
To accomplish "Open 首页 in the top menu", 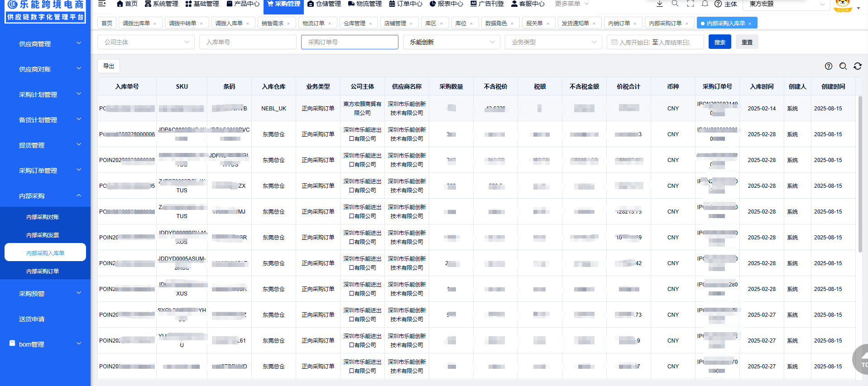I will pos(127,4).
